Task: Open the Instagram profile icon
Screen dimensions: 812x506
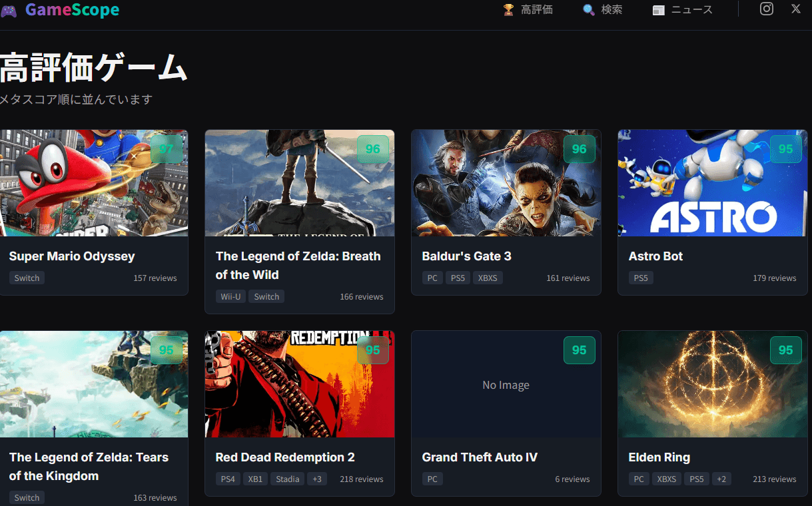Action: coord(767,9)
